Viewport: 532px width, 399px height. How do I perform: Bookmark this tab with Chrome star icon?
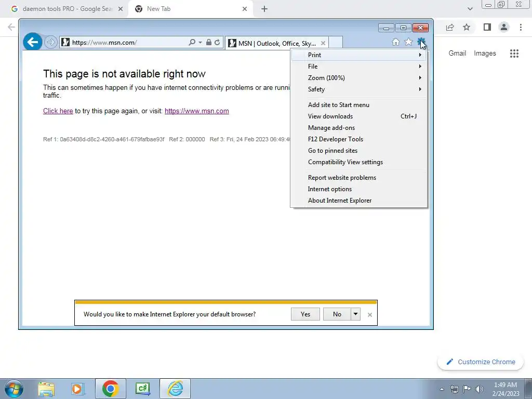pyautogui.click(x=467, y=27)
